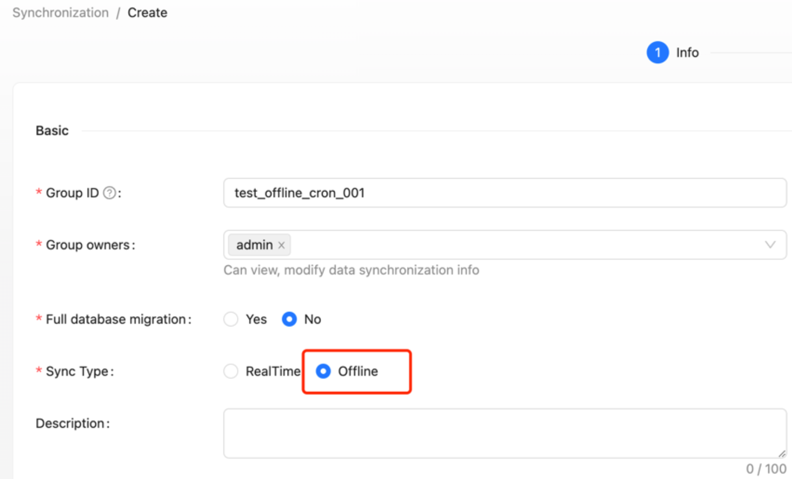Click the Sync Type field label
The height and width of the screenshot is (479, 792).
click(x=80, y=371)
